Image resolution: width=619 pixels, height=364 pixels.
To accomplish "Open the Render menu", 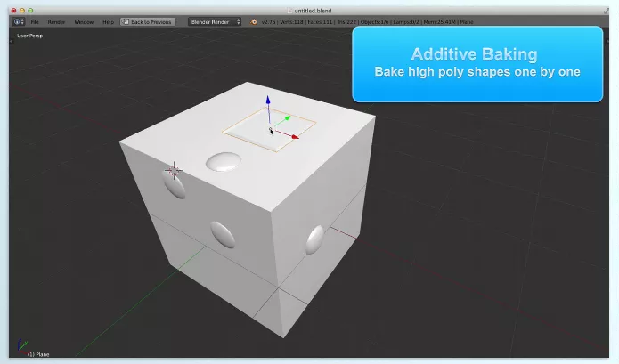I will [56, 22].
